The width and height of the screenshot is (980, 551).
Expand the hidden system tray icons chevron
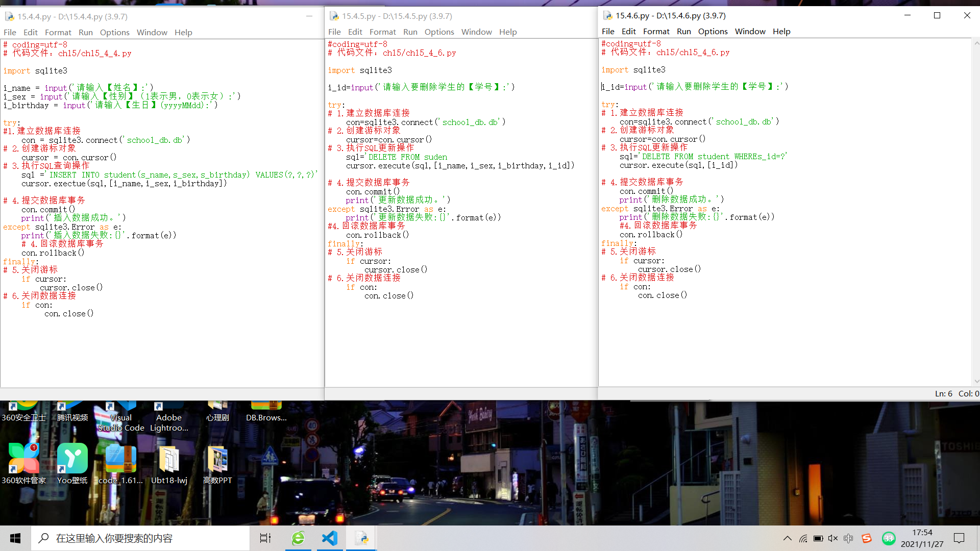788,538
